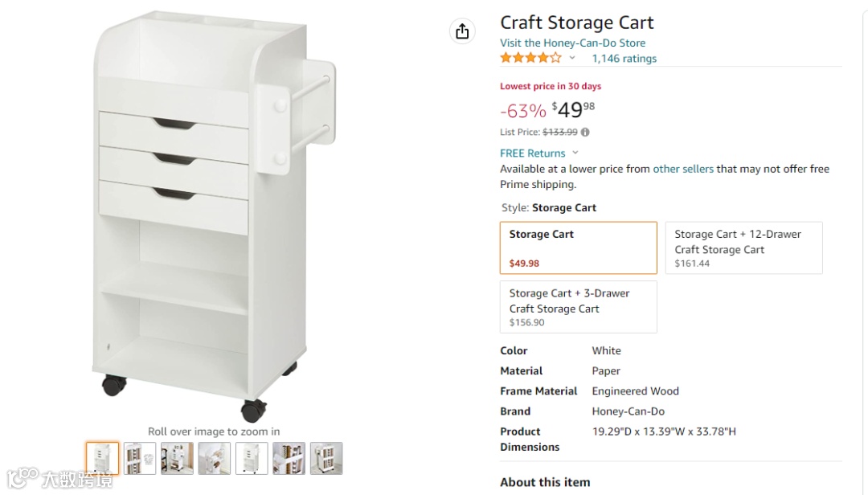868x495 pixels.
Task: Select the third product thumbnail
Action: coord(177,458)
